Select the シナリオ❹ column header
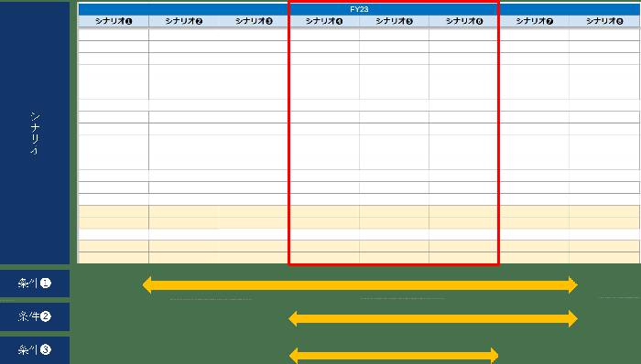Viewport: 641px width, 364px height. tap(324, 21)
